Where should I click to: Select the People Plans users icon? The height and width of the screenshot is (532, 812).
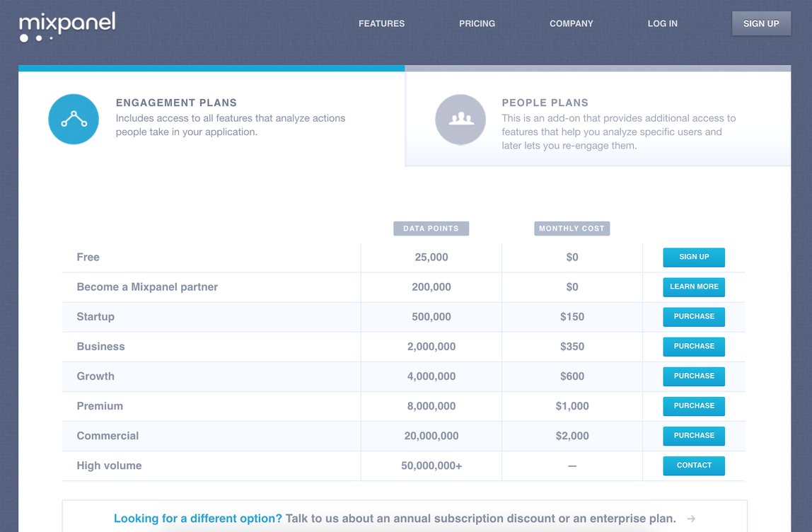[x=460, y=119]
